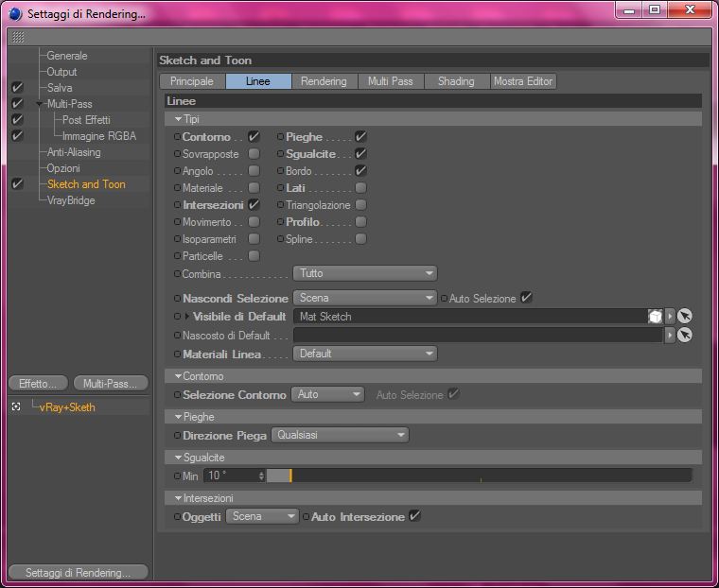The image size is (719, 588).
Task: Open Visibile di Default small arrow menu
Action: (x=670, y=317)
